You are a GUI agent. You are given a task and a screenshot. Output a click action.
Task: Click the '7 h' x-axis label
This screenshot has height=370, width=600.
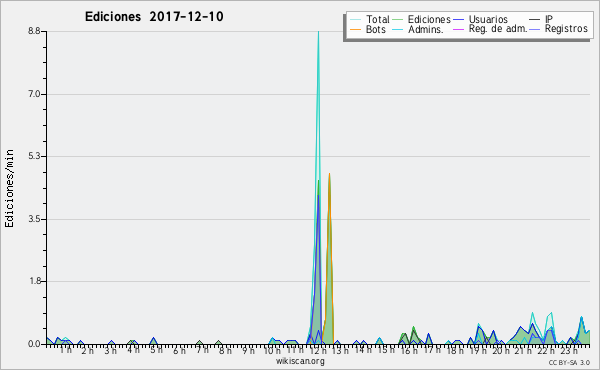click(x=202, y=350)
